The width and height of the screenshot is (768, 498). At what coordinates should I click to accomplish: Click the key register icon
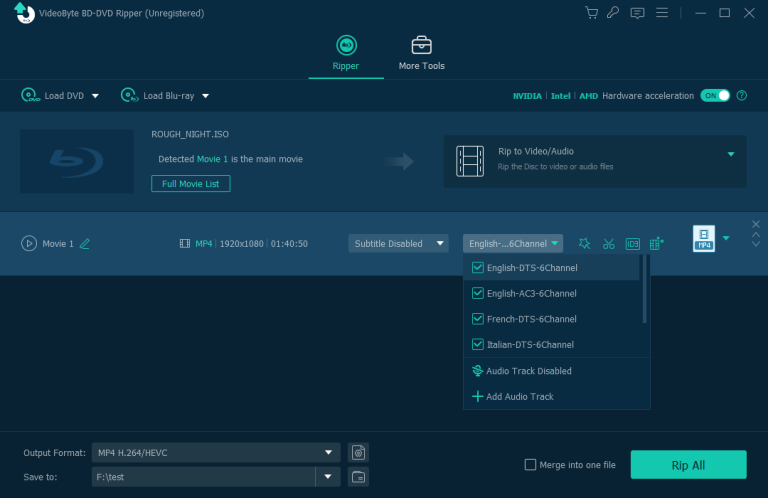pyautogui.click(x=613, y=13)
